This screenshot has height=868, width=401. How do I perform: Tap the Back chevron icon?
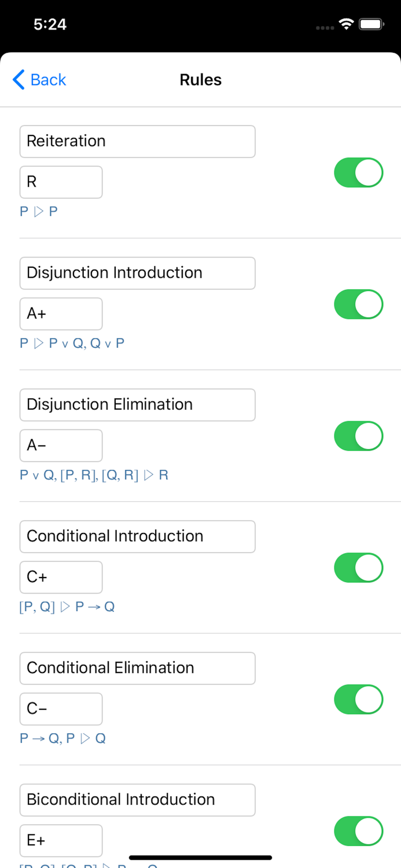pyautogui.click(x=19, y=80)
